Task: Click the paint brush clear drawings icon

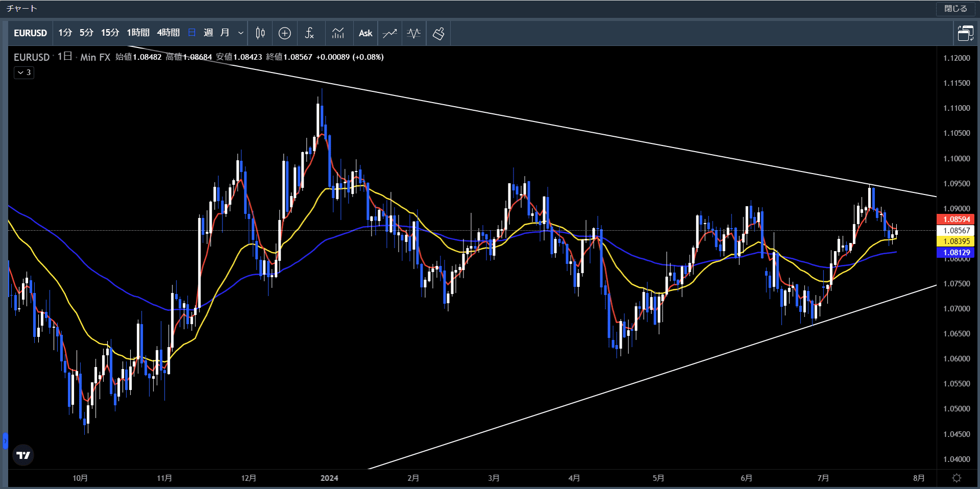Action: [438, 33]
